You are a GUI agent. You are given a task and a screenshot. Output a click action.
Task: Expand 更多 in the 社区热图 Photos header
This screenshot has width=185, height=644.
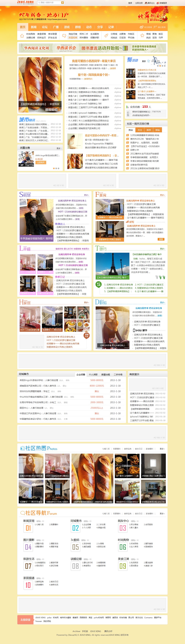click(162, 449)
